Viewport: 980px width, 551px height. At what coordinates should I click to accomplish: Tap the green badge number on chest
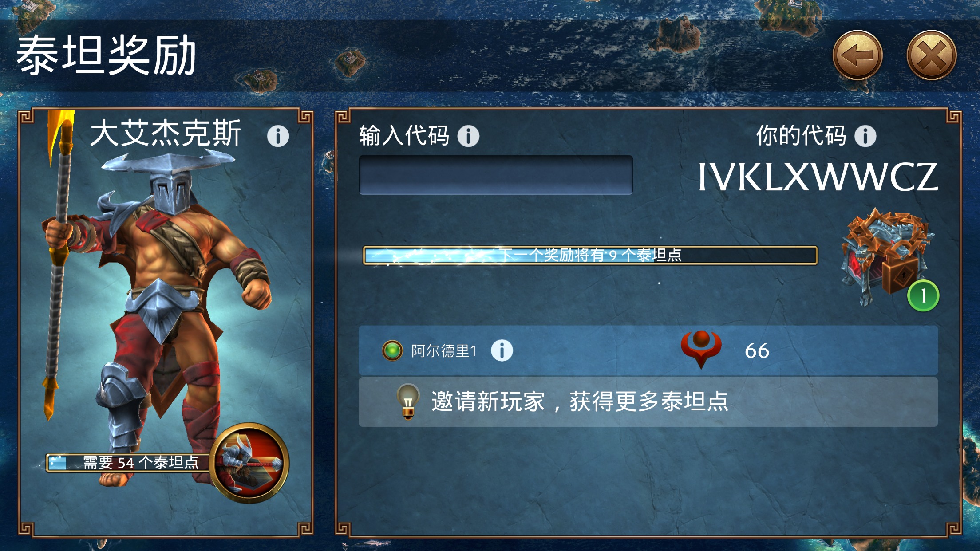point(923,295)
